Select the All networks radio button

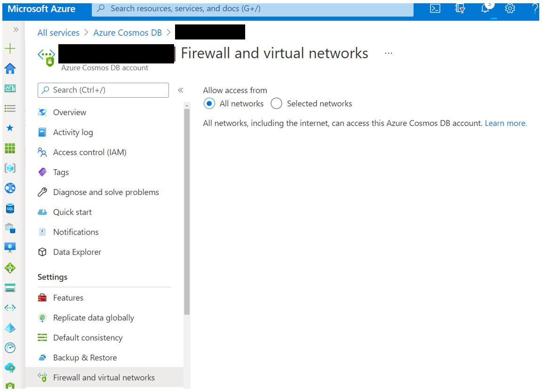[209, 103]
